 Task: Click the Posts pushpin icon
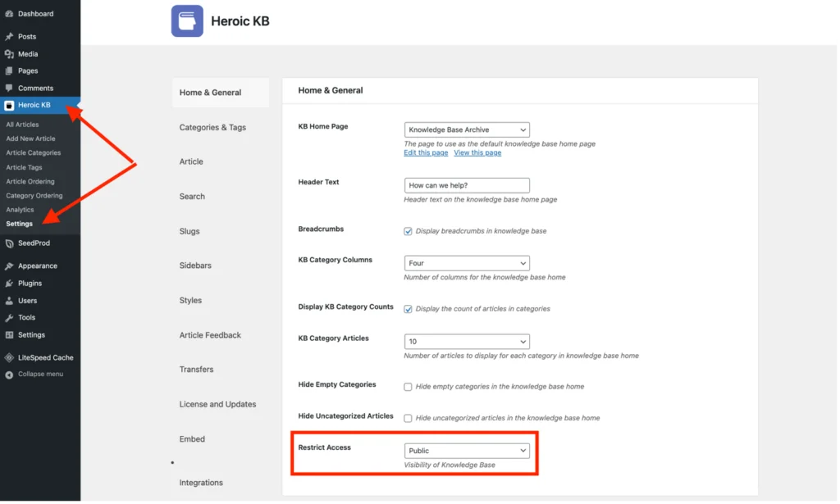click(x=9, y=36)
